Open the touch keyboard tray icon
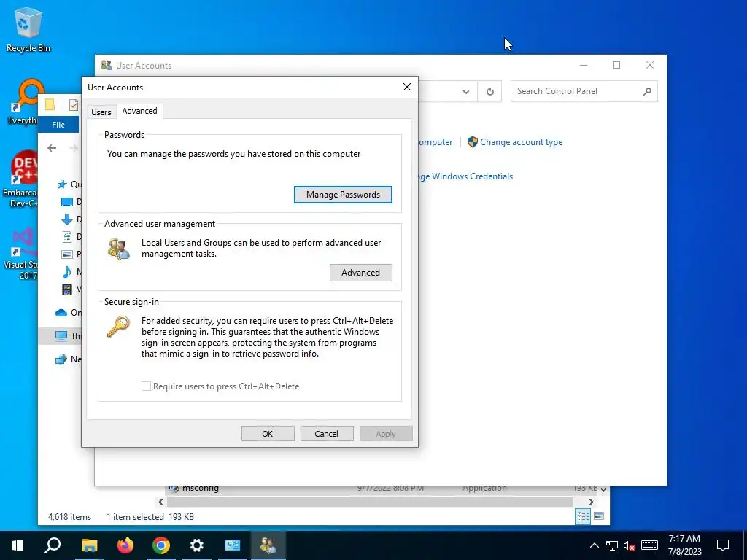Image resolution: width=747 pixels, height=560 pixels. 649,545
